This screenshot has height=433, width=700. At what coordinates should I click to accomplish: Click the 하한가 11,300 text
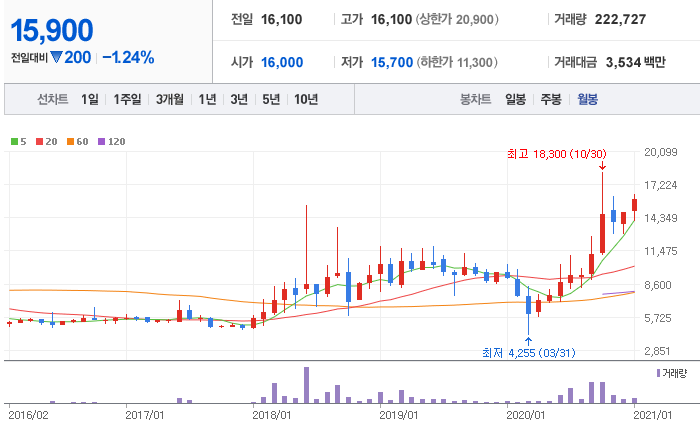click(x=457, y=62)
